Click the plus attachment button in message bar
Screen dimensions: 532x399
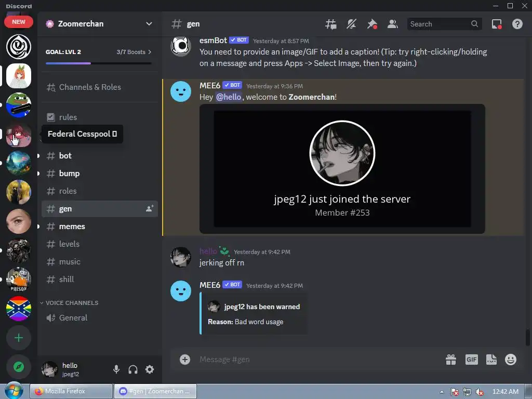185,360
